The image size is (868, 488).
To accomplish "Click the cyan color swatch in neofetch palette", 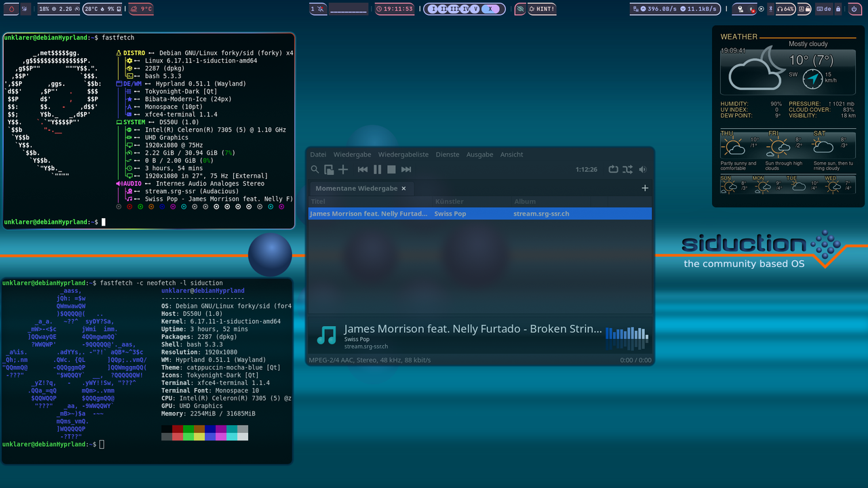I will (x=231, y=429).
